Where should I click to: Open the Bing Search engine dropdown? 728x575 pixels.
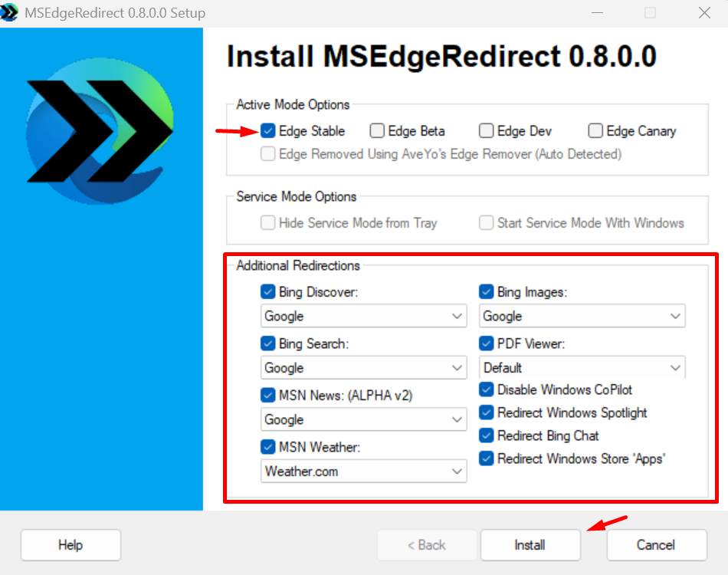coord(363,368)
